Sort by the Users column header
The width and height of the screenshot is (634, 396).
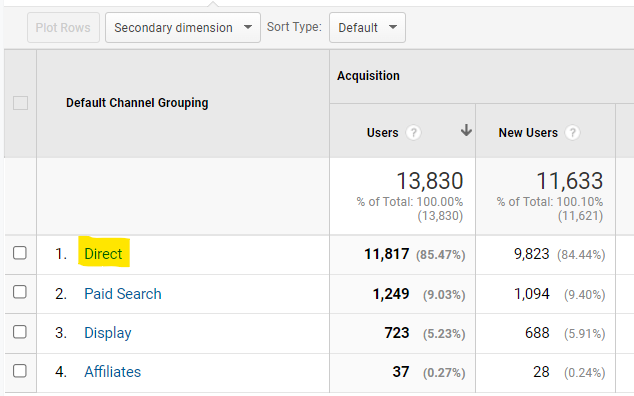[382, 133]
